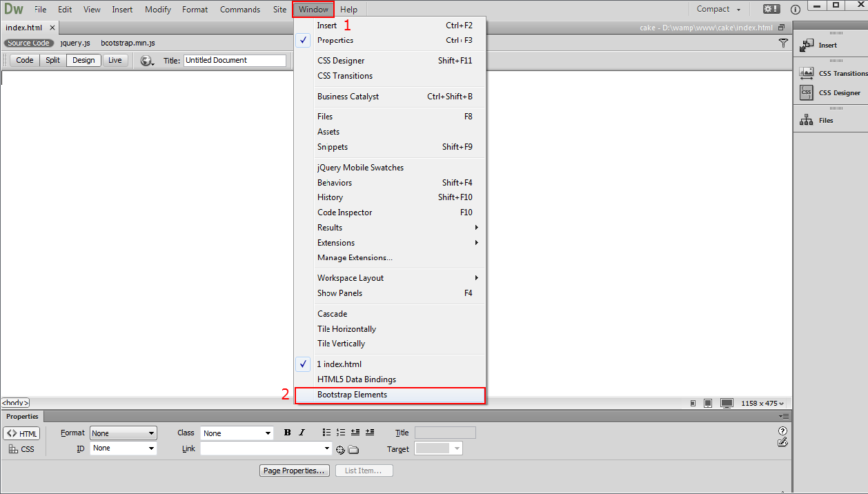Toggle the checked Properties menu item
Image resolution: width=868 pixels, height=494 pixels.
tap(391, 40)
